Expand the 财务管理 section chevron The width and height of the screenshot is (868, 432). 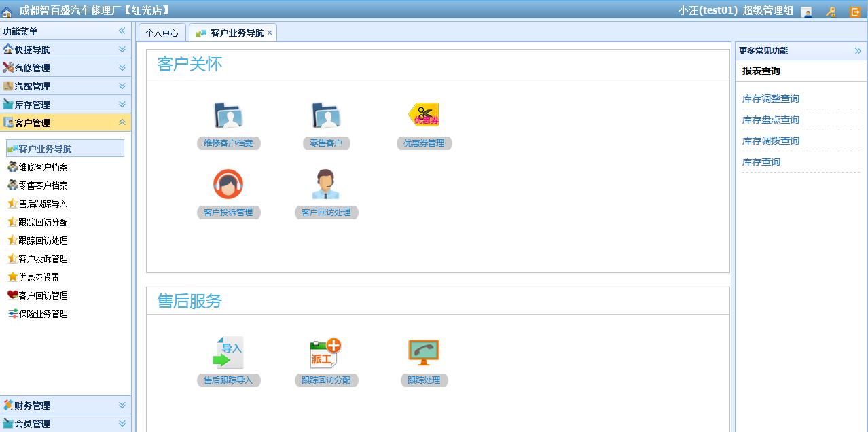(x=122, y=405)
